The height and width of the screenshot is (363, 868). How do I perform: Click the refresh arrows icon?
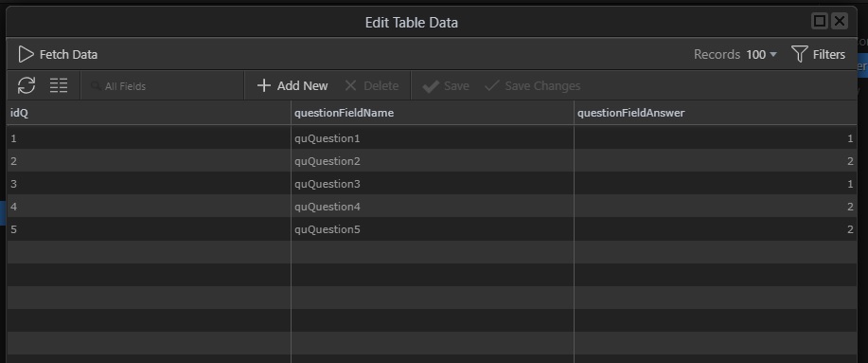coord(27,85)
